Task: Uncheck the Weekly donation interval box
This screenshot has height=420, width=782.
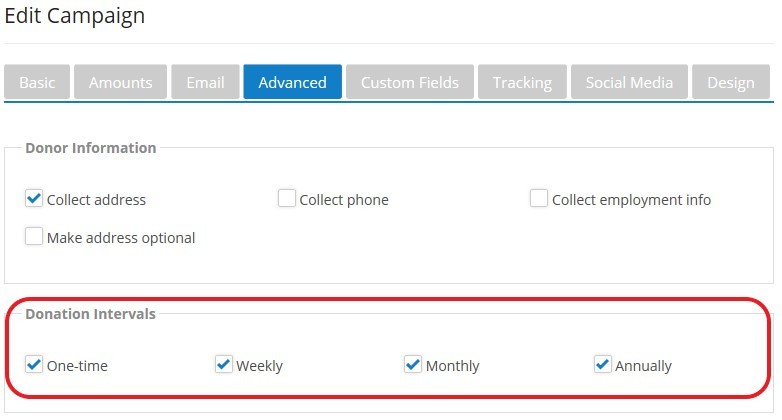Action: (x=224, y=364)
